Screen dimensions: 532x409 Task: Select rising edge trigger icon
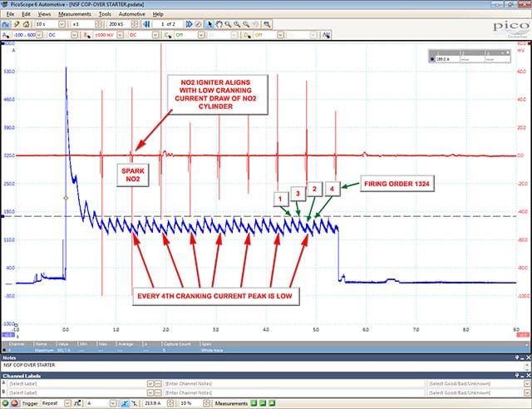point(126,403)
